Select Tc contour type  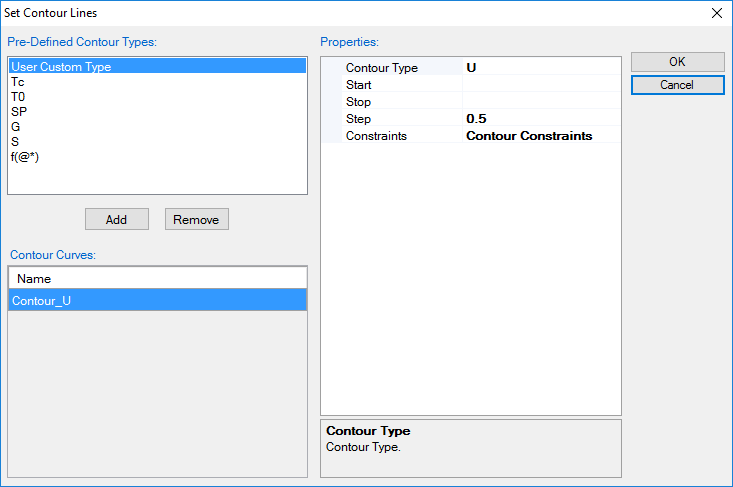[x=18, y=82]
